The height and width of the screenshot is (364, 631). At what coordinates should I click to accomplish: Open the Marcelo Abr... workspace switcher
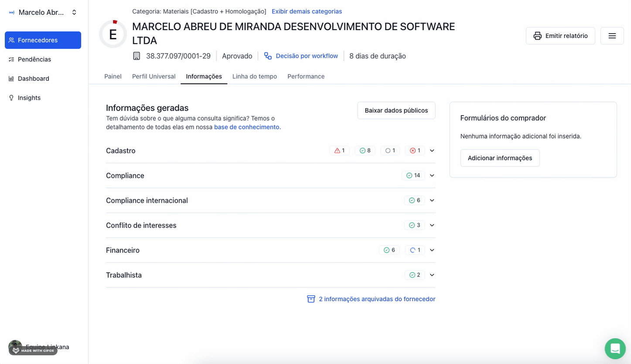43,13
